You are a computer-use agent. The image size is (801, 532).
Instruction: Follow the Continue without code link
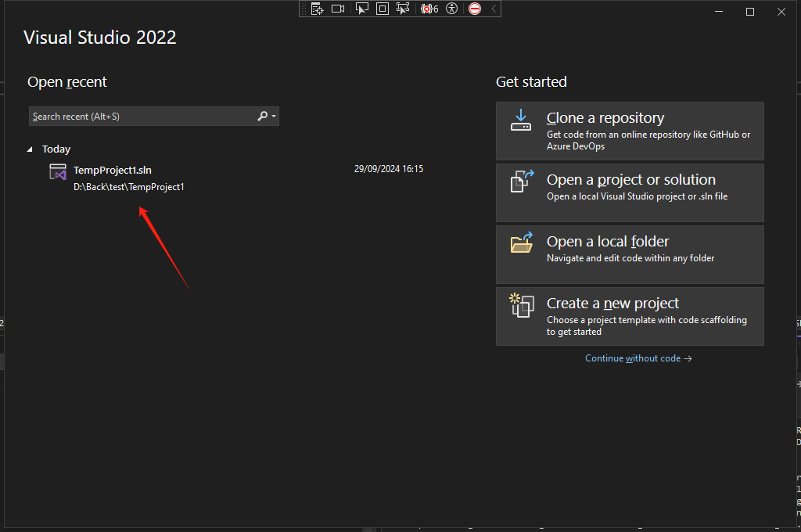click(638, 358)
